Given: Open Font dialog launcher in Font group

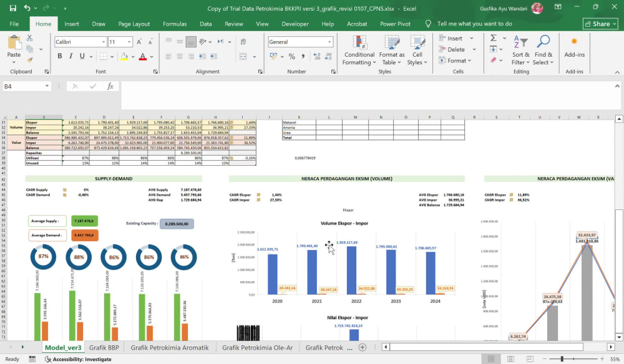Looking at the screenshot, I should tap(155, 72).
